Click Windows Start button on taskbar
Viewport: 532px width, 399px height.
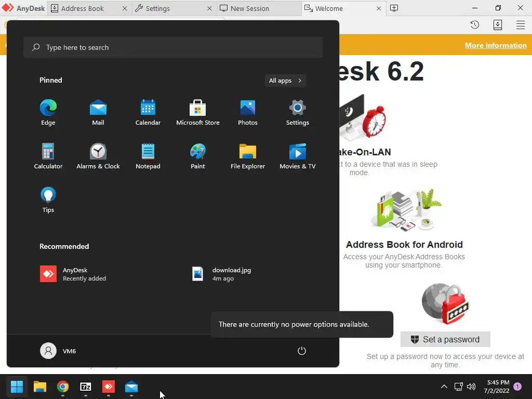[17, 387]
